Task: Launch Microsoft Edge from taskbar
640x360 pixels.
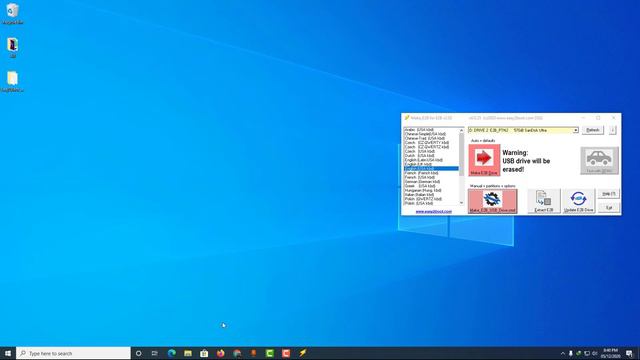Action: click(171, 353)
